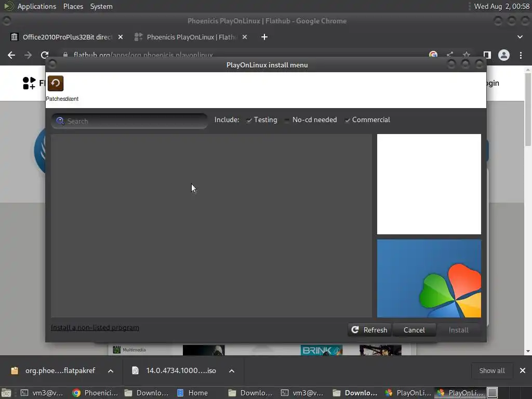Switch to last PlayOnLi... taskbar item

pyautogui.click(x=460, y=393)
